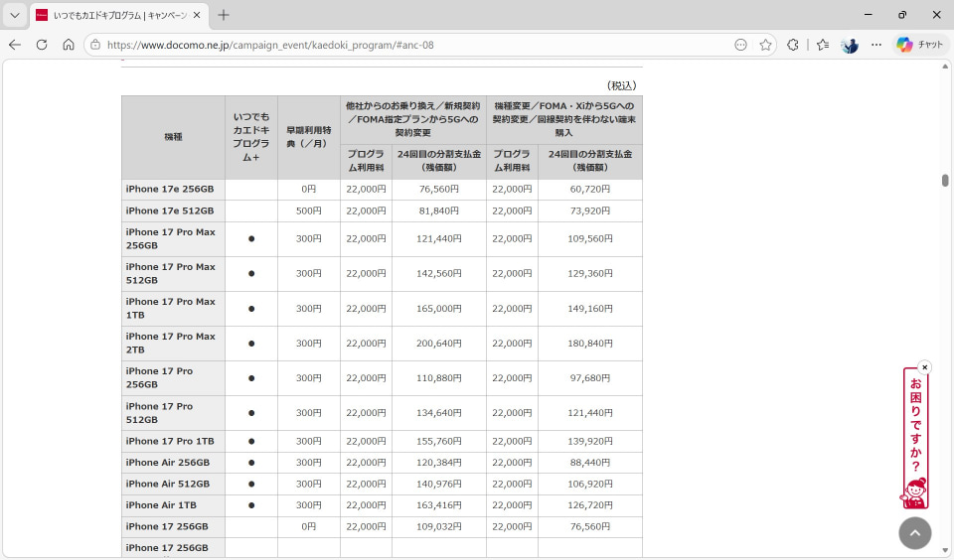Open Settings and more ellipsis menu
Screen dimensions: 954x560
click(876, 45)
